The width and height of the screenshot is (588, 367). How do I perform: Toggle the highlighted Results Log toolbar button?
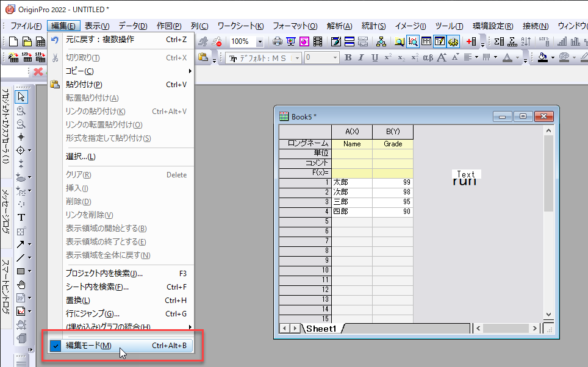coord(413,41)
